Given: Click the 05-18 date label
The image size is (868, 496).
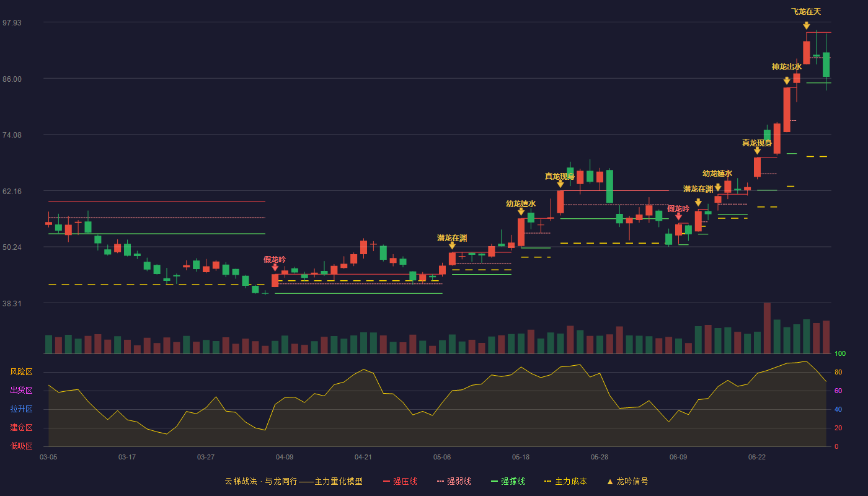Looking at the screenshot, I should [521, 457].
